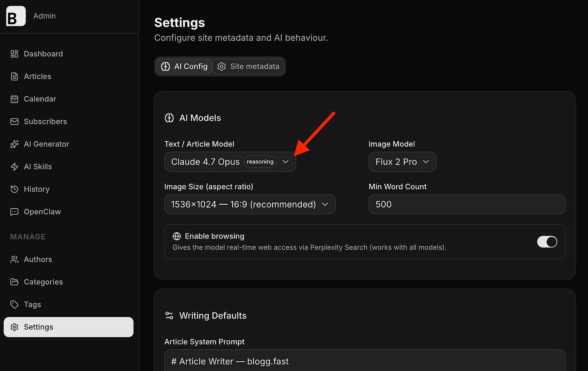Screen dimensions: 588x371
Task: Click the brain icon beside the AI Models heading
Action: click(x=169, y=118)
